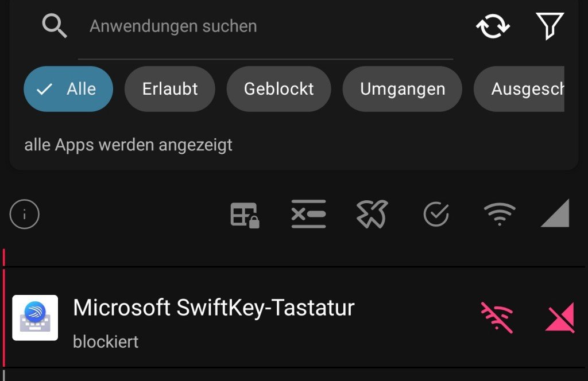Show only Geblockt apps

pyautogui.click(x=278, y=89)
